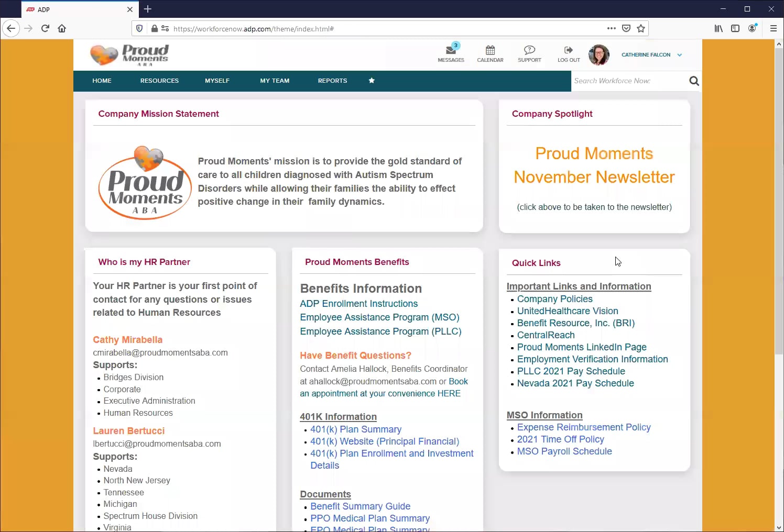Open the REPORTS menu
Viewport: 784px width, 532px height.
(332, 81)
